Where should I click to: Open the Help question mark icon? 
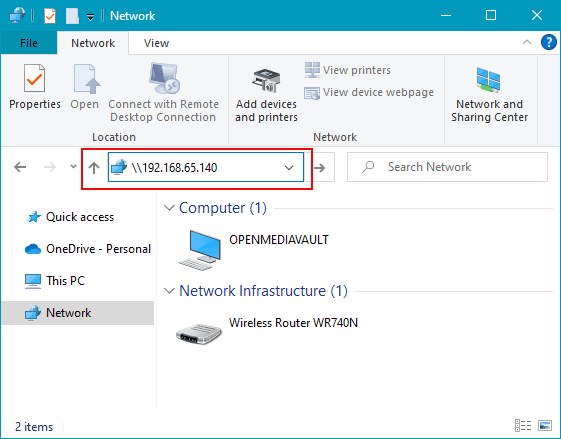(x=548, y=43)
